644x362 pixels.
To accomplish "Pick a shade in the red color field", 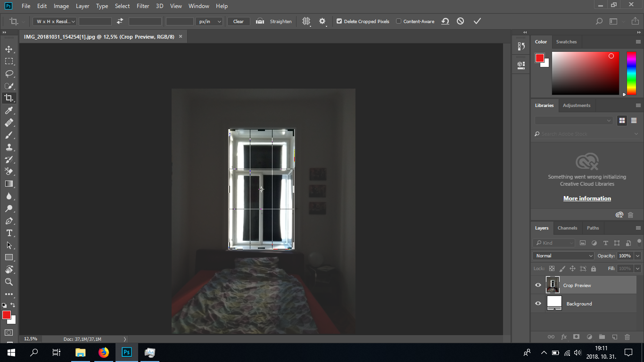I will pyautogui.click(x=586, y=73).
